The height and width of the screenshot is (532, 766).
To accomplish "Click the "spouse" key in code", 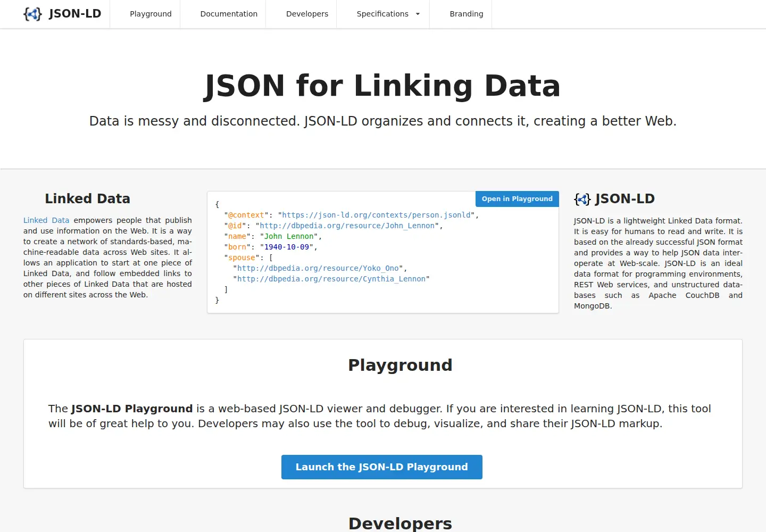I will click(242, 257).
